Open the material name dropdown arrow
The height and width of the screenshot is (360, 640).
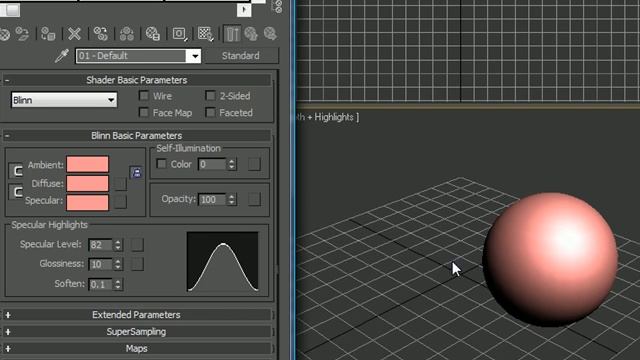pos(195,56)
